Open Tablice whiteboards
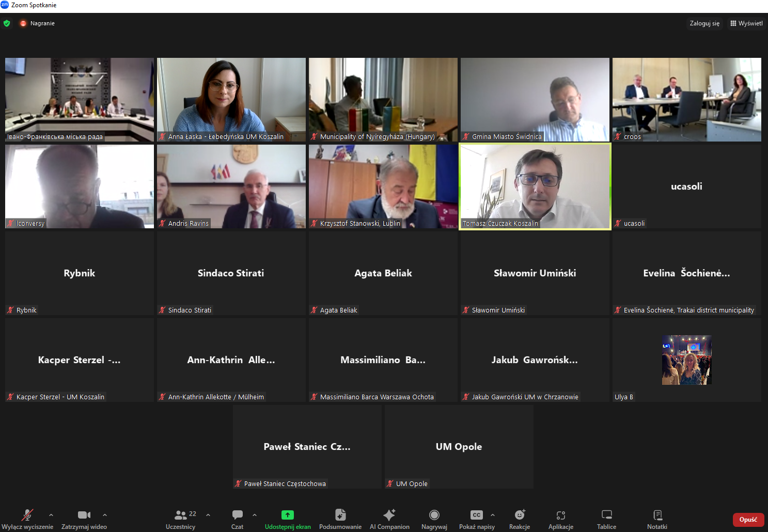 (x=607, y=519)
